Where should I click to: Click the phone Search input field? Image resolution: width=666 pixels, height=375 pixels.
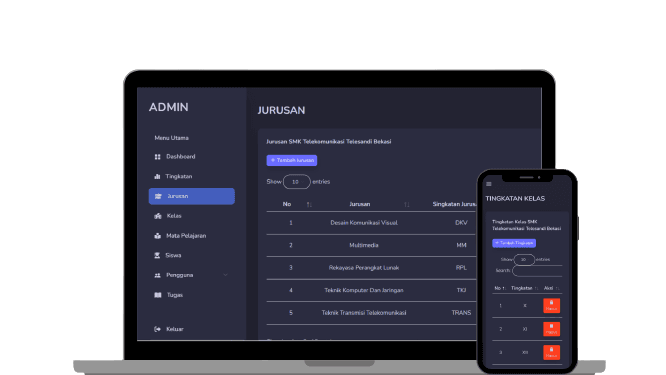[x=537, y=271]
